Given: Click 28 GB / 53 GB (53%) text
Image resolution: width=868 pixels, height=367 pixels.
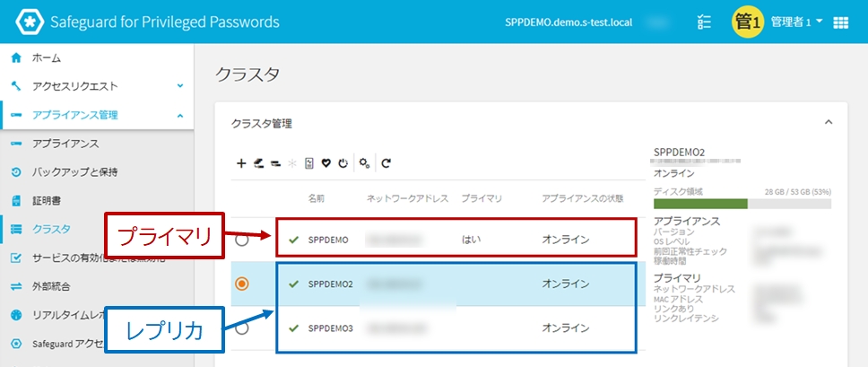Looking at the screenshot, I should tap(797, 192).
